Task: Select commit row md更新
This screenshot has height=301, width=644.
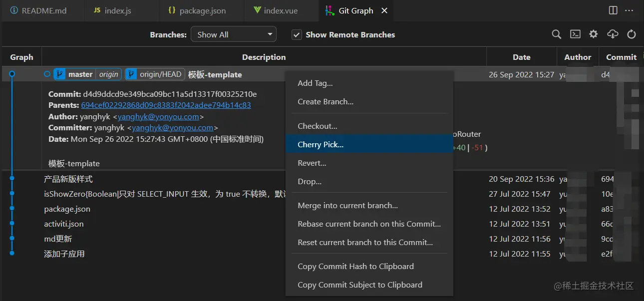Action: tap(322, 239)
